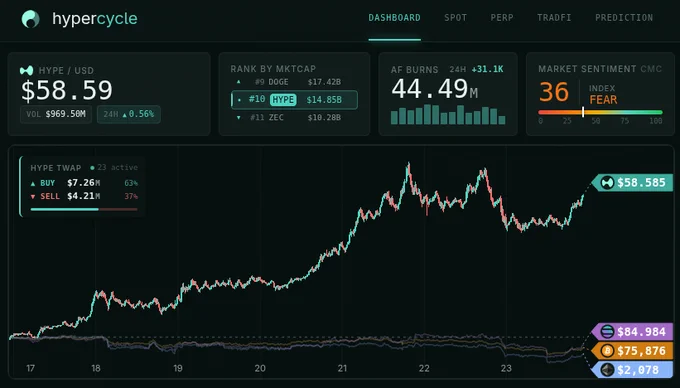Image resolution: width=680 pixels, height=388 pixels.
Task: Click the Bitcoin icon in orange tag
Action: coord(607,351)
